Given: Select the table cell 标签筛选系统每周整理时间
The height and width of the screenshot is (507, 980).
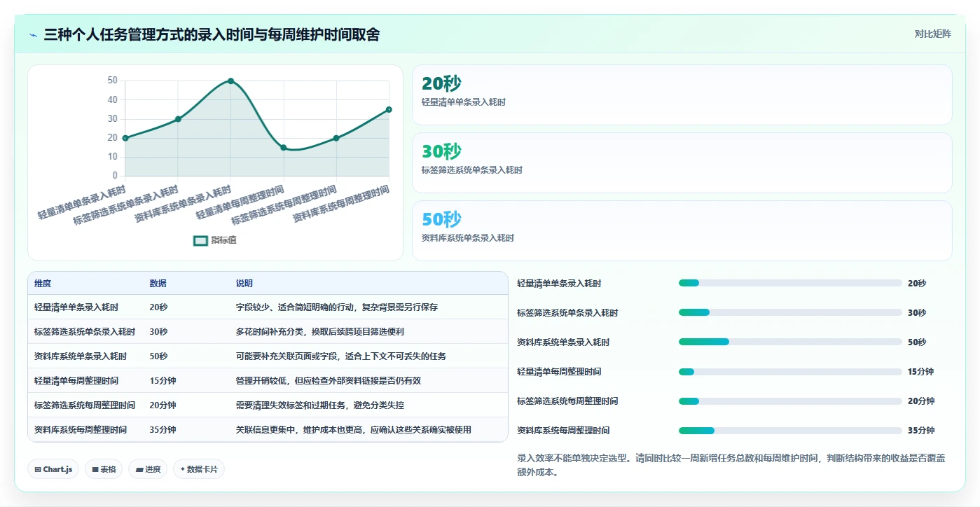Looking at the screenshot, I should point(85,405).
